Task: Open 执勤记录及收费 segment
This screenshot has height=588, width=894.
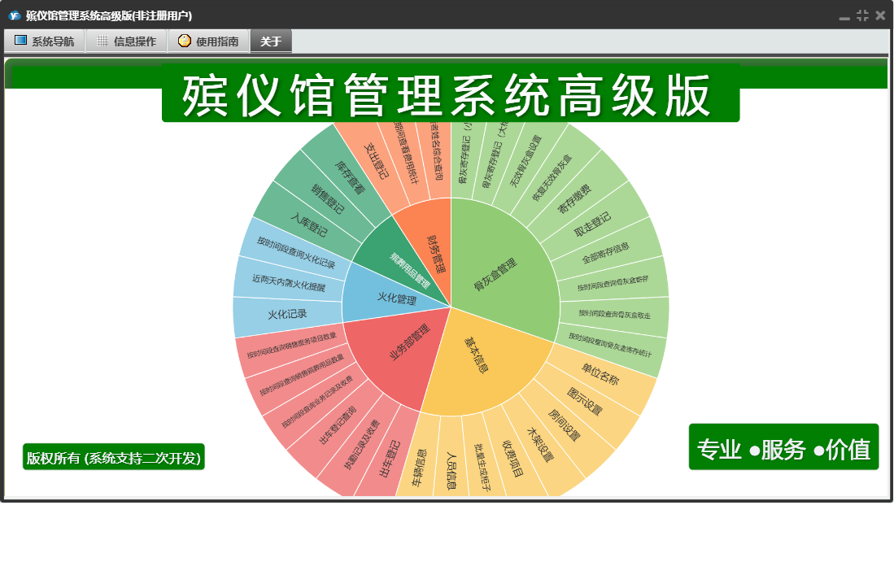Action: pyautogui.click(x=361, y=445)
